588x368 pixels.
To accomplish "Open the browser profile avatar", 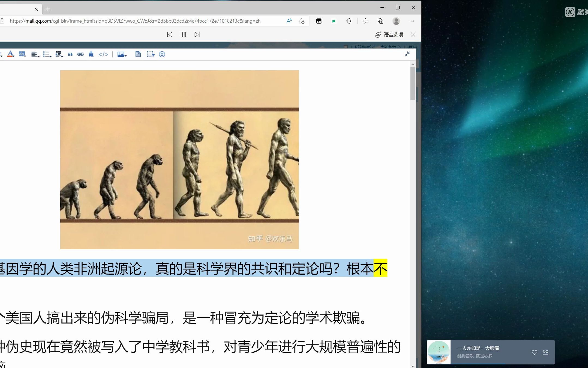I will [396, 21].
